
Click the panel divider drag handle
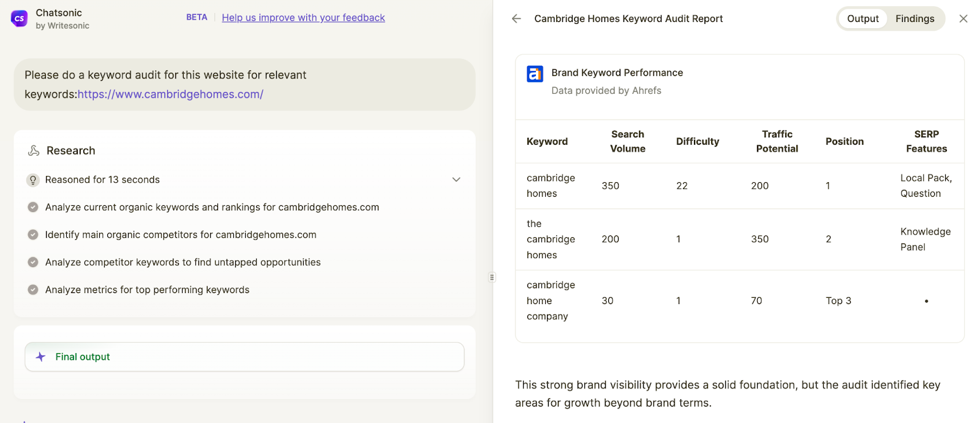tap(492, 277)
